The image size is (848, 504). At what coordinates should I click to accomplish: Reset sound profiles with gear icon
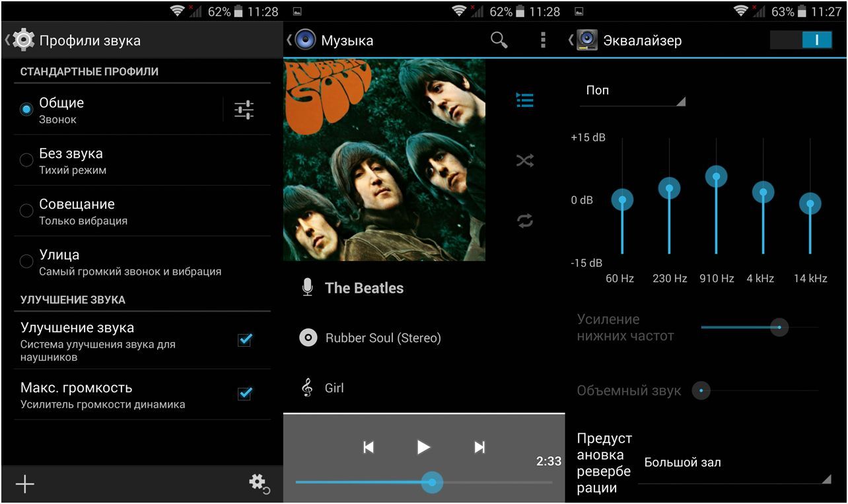point(258,484)
